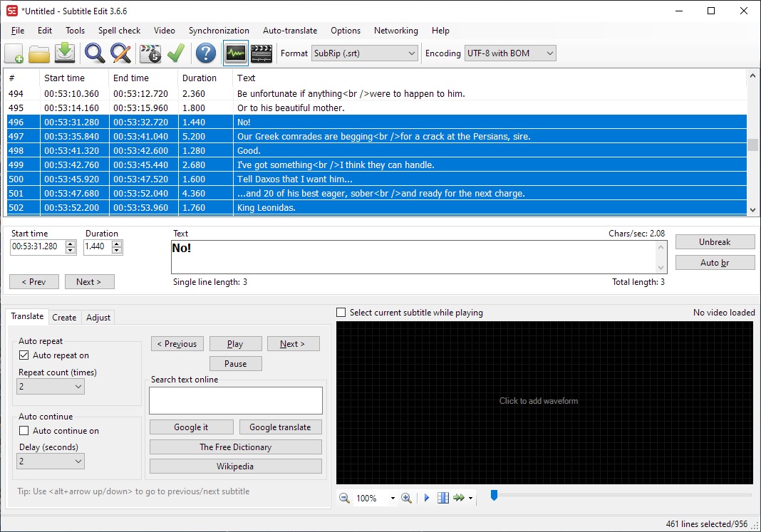Click the Click to add waveform area

point(544,402)
